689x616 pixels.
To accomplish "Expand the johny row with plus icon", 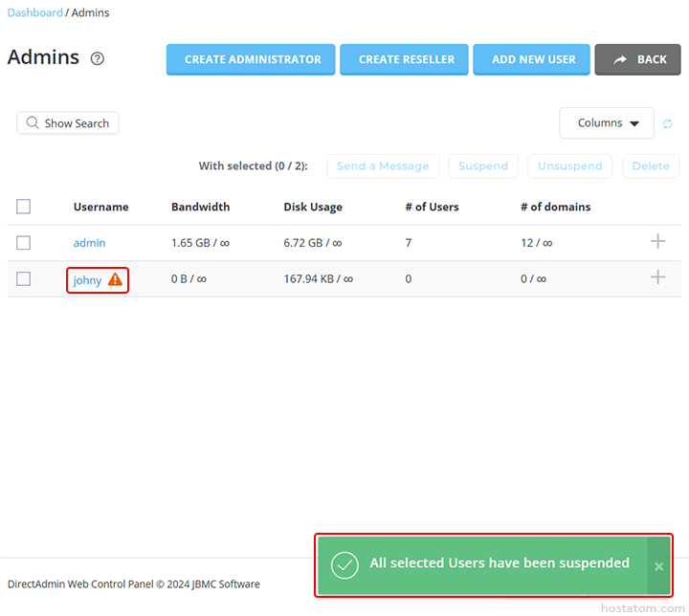I will point(657,277).
